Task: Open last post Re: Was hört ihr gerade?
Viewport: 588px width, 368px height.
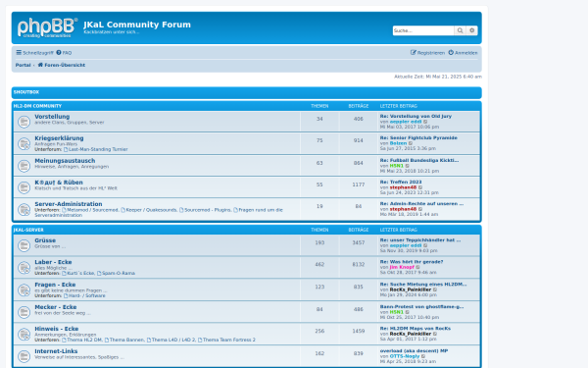Action: [412, 262]
